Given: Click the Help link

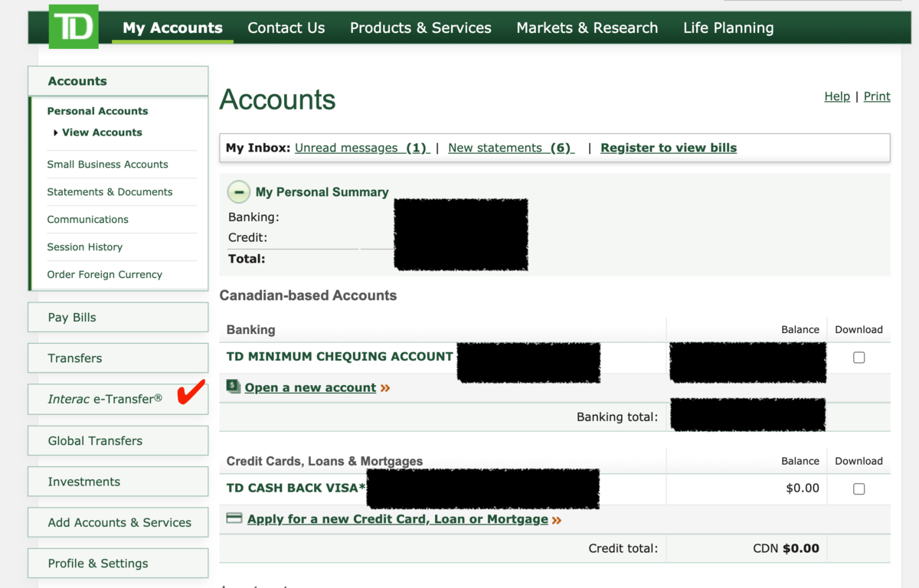Looking at the screenshot, I should 837,96.
